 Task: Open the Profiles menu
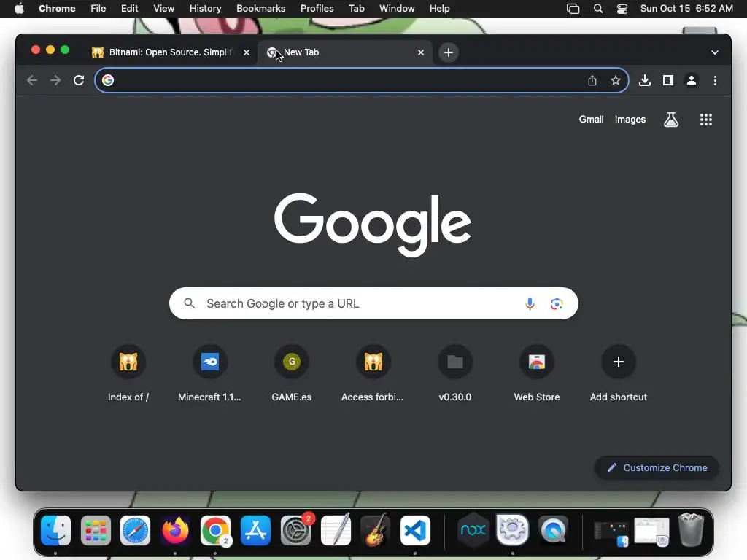click(x=317, y=9)
